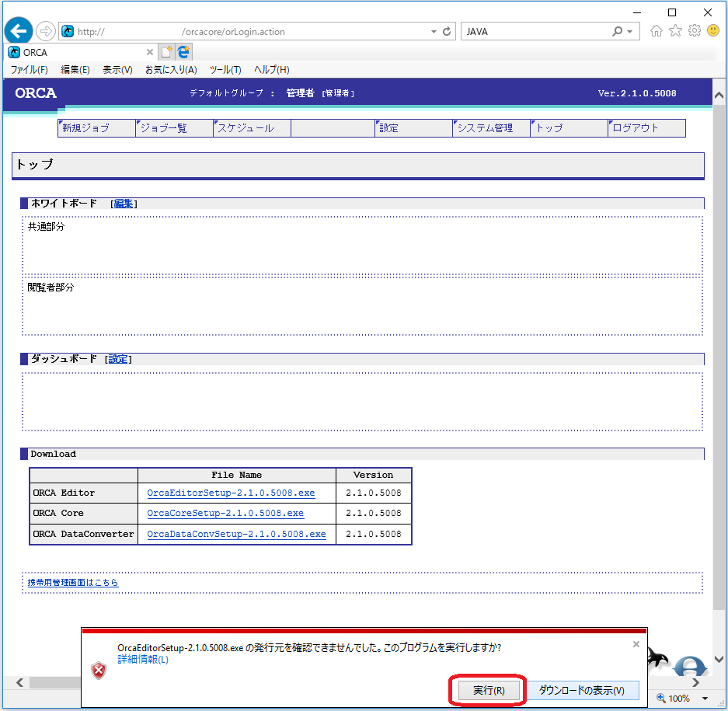Click the Ver.2.1.0.5008 text in header
Screen dimensions: 728x711
click(x=637, y=93)
